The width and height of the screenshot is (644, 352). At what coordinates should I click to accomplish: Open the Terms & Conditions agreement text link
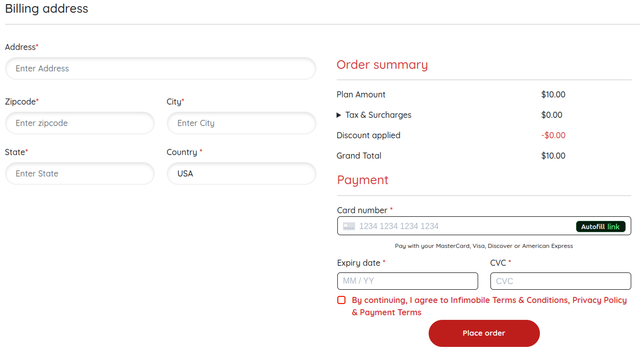509,300
